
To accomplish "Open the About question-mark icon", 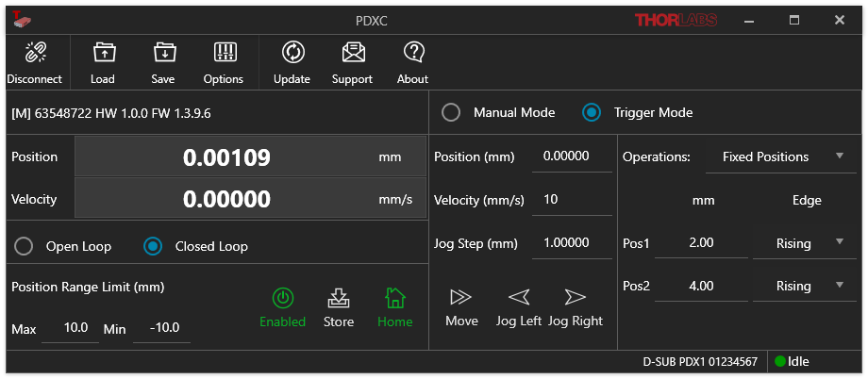I will [x=413, y=53].
